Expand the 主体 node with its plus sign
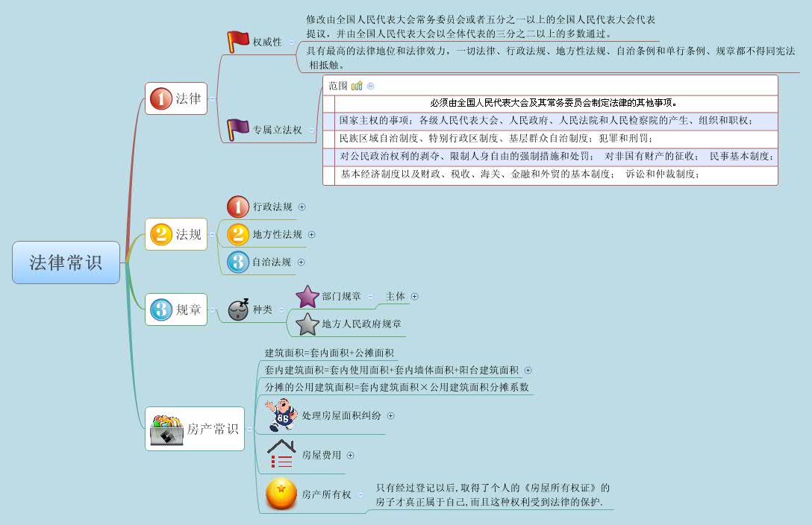This screenshot has width=812, height=525. click(x=413, y=296)
